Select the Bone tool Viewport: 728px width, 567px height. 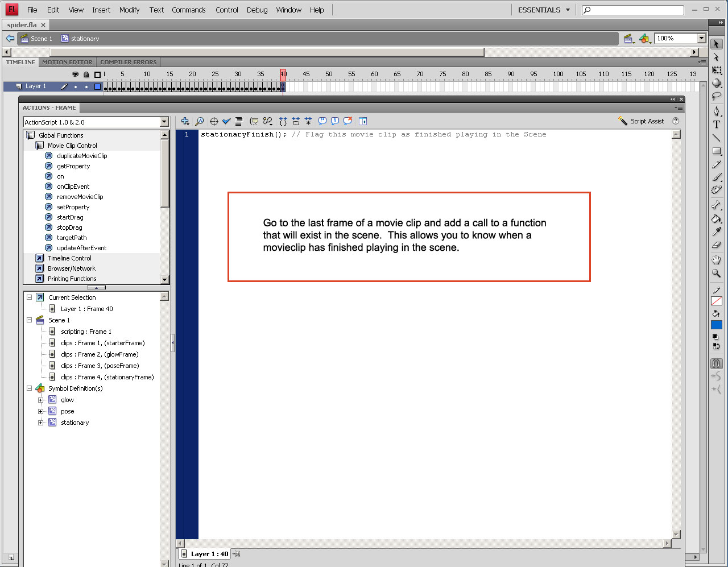click(x=716, y=205)
